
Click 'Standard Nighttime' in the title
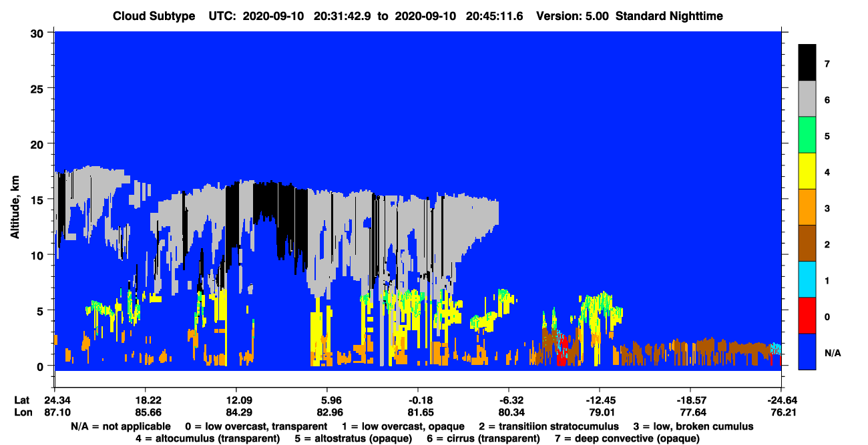[x=670, y=16]
